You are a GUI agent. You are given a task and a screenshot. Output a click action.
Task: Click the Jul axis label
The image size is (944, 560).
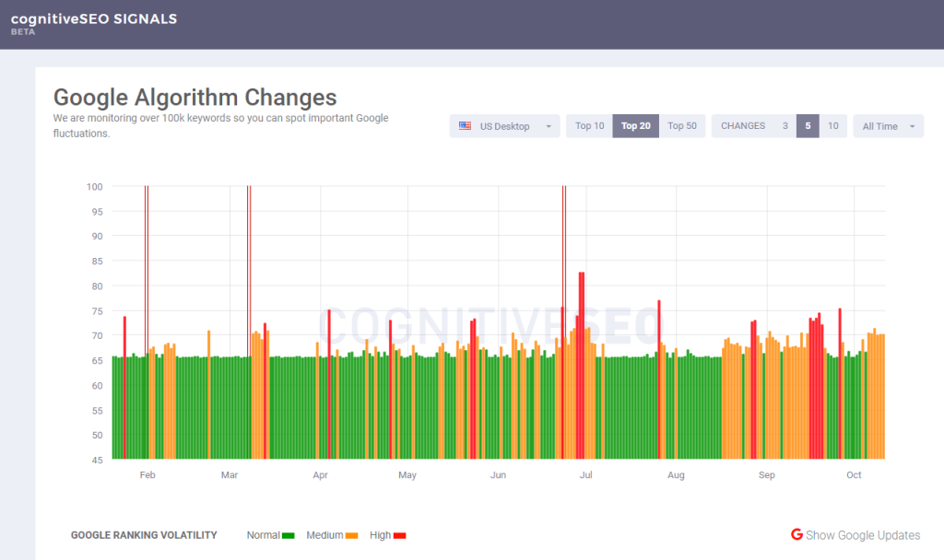click(585, 475)
